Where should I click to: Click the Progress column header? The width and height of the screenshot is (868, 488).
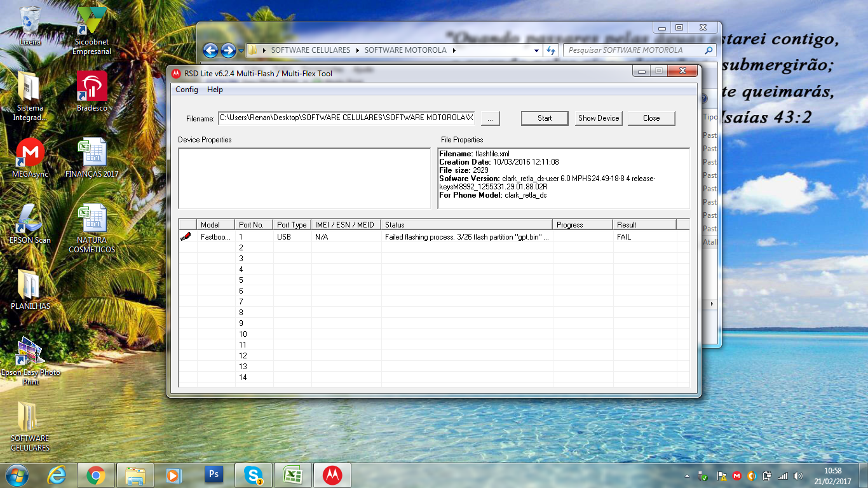(x=583, y=225)
